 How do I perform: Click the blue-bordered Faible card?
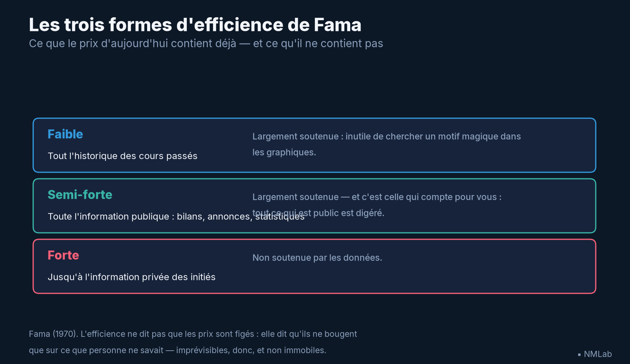click(x=314, y=145)
